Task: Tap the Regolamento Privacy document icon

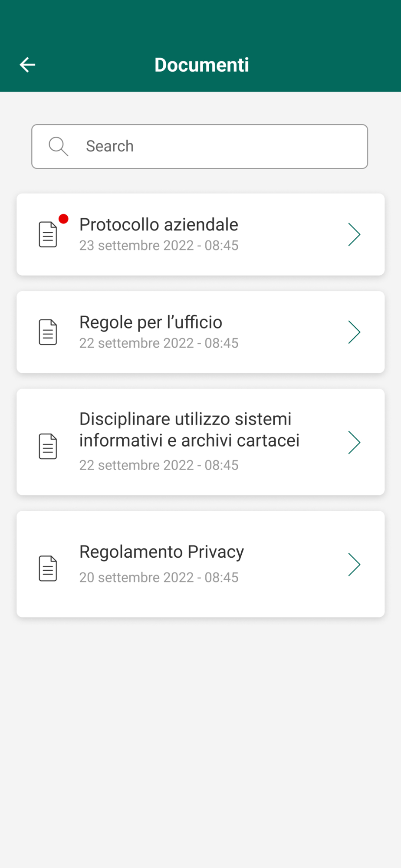Action: pos(48,568)
